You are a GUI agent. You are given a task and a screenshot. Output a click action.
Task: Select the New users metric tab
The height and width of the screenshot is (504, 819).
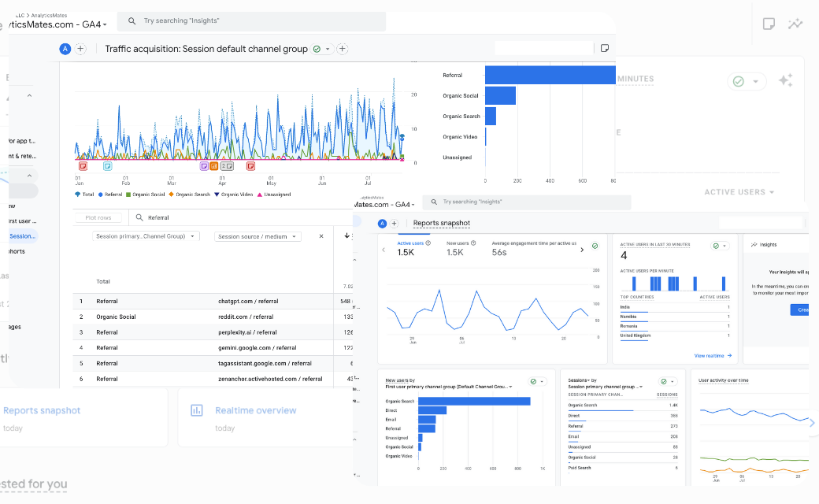click(x=461, y=249)
